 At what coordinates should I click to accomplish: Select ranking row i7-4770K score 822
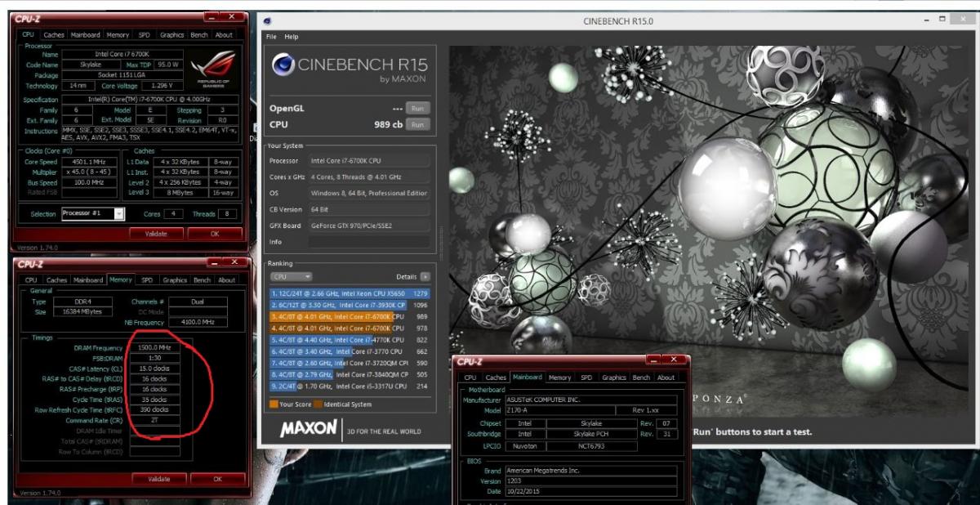pyautogui.click(x=350, y=339)
